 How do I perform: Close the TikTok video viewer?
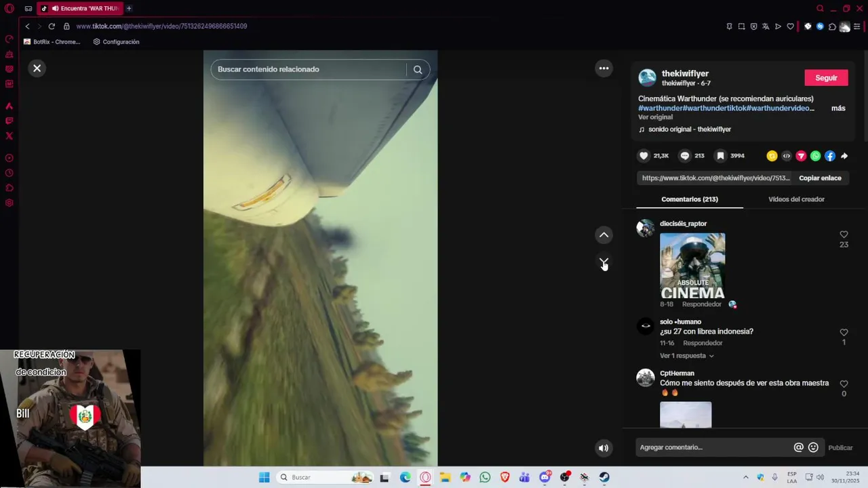point(37,68)
